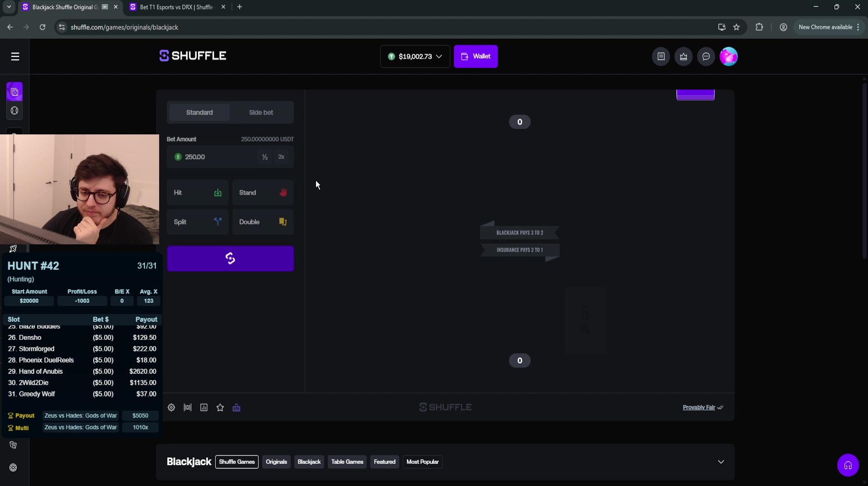Click the $2620.00 payout value

(x=142, y=372)
